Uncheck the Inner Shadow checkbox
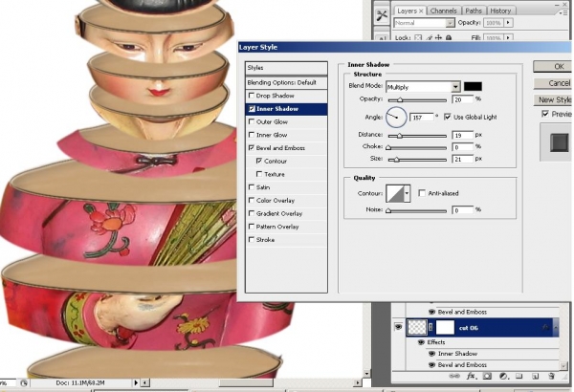 252,109
